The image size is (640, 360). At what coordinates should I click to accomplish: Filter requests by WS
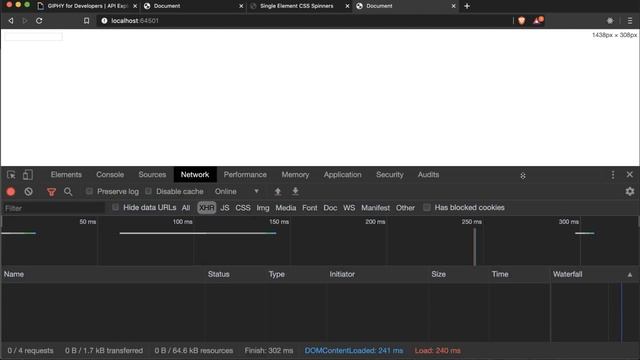tap(349, 208)
